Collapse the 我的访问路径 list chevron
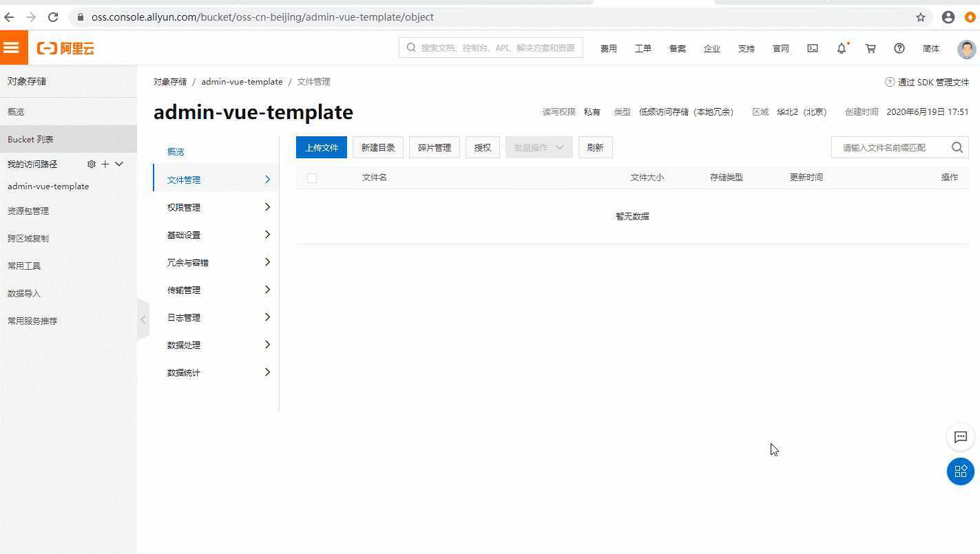Screen dimensions: 980x554 pyautogui.click(x=119, y=164)
